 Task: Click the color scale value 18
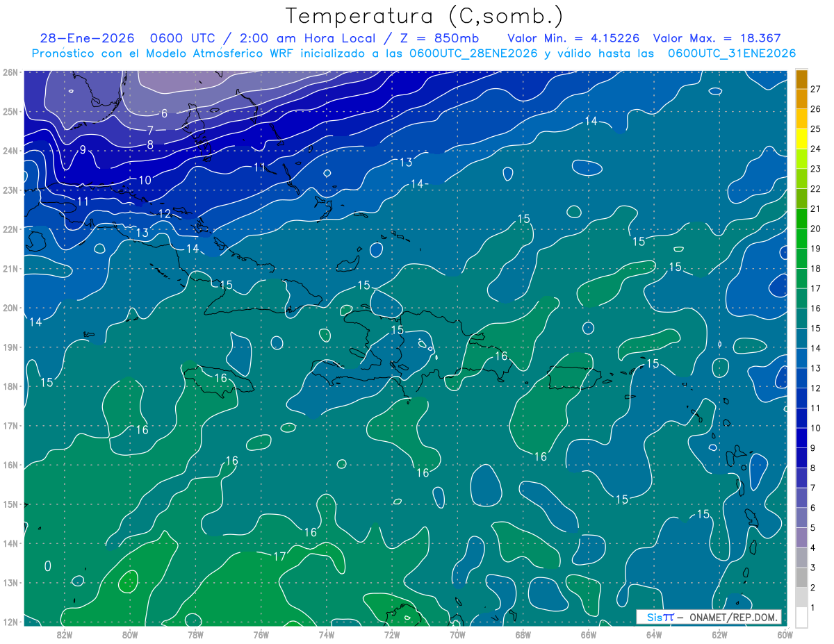coord(815,269)
